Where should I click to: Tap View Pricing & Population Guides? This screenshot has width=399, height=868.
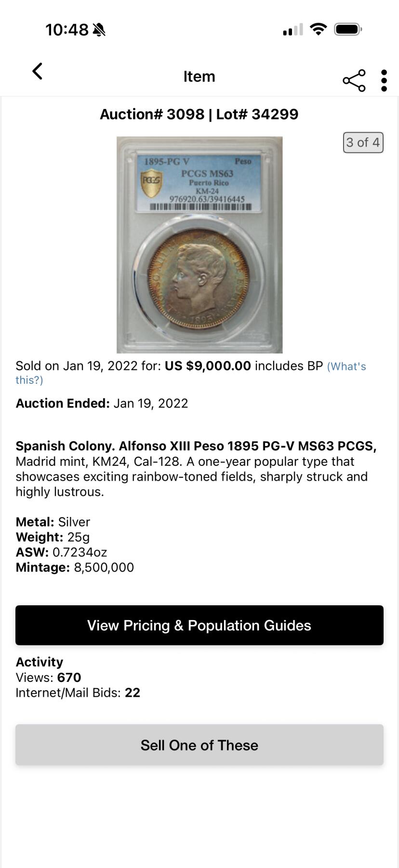pyautogui.click(x=199, y=625)
